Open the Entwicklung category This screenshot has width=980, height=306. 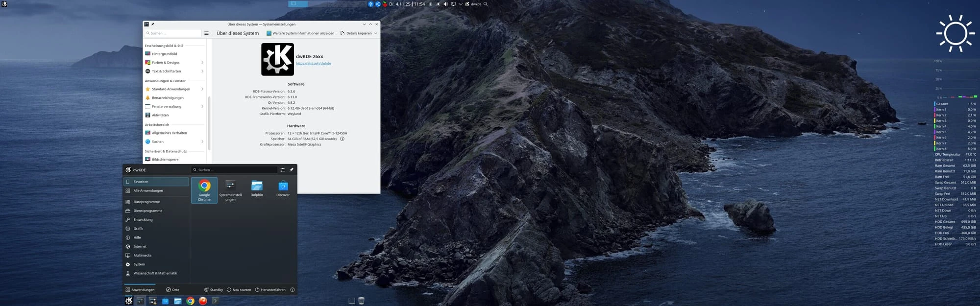(156, 220)
